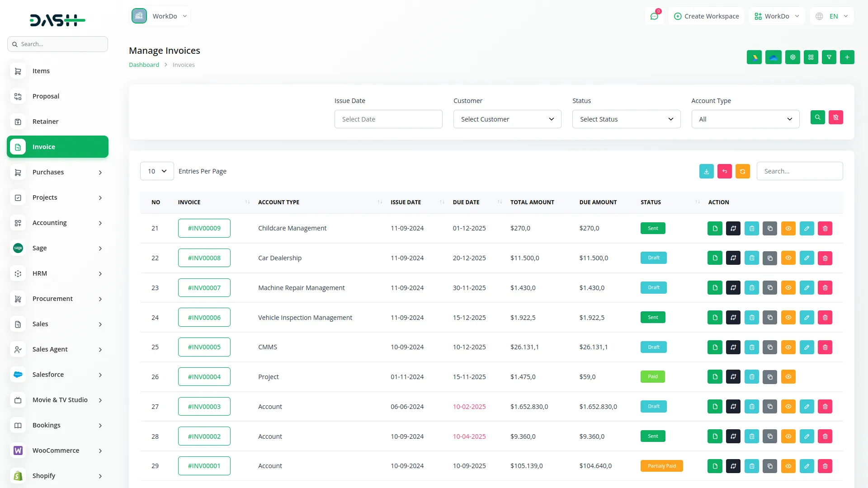Click the #INV00005 invoice number button
Image resolution: width=868 pixels, height=488 pixels.
pyautogui.click(x=204, y=347)
